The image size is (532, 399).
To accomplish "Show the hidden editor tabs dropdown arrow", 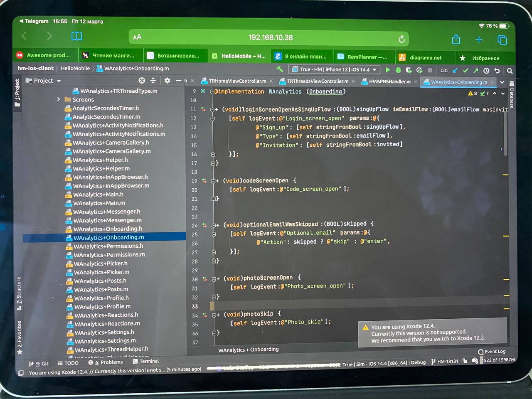I will coord(502,82).
